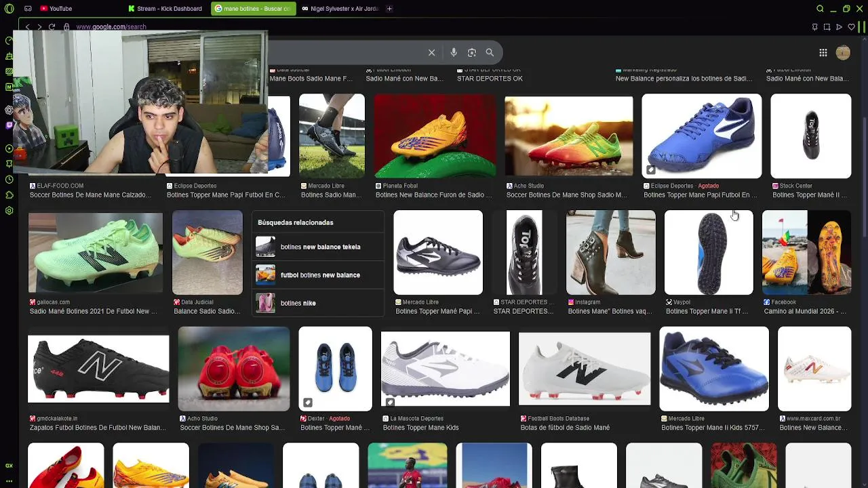868x488 pixels.
Task: Click the address bar URL field
Action: pyautogui.click(x=111, y=27)
